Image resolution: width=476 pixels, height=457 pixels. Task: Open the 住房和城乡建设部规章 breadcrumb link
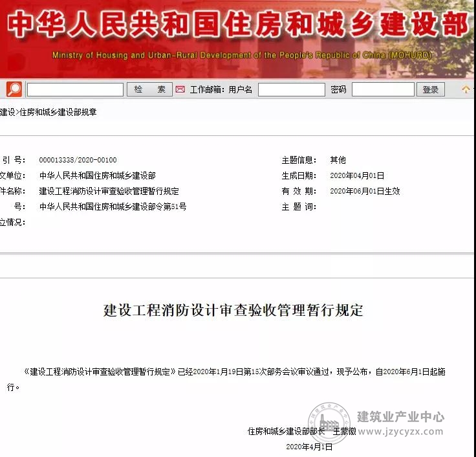point(58,112)
